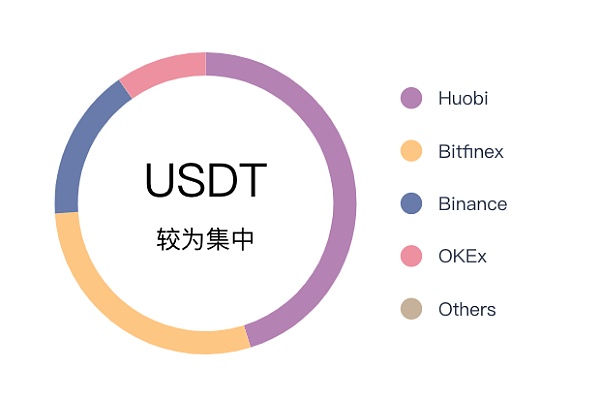
Task: Select the OKEx legend label
Action: click(x=462, y=256)
